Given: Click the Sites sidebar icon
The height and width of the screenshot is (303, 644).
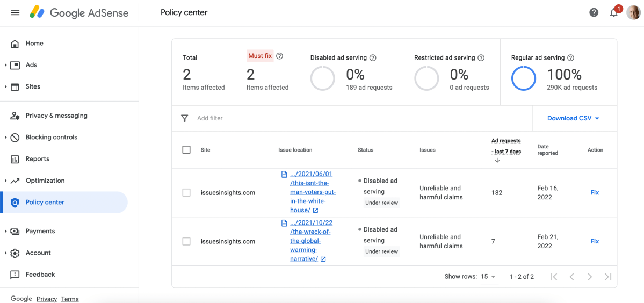Looking at the screenshot, I should point(15,87).
